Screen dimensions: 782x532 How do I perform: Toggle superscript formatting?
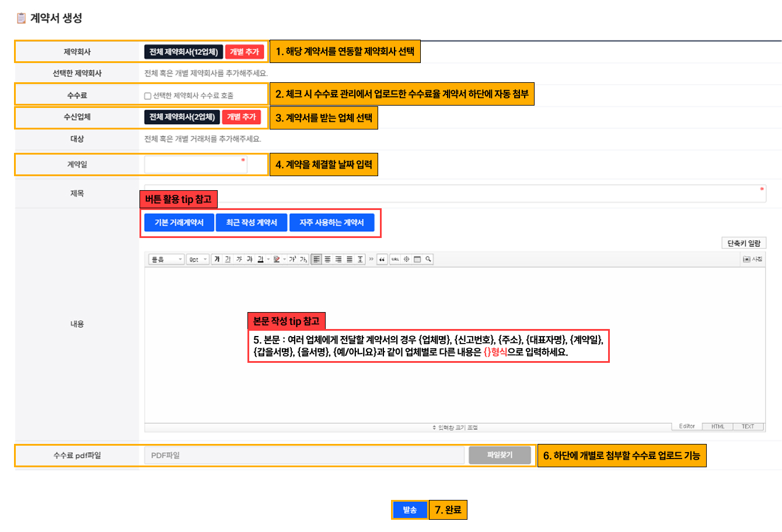292,259
